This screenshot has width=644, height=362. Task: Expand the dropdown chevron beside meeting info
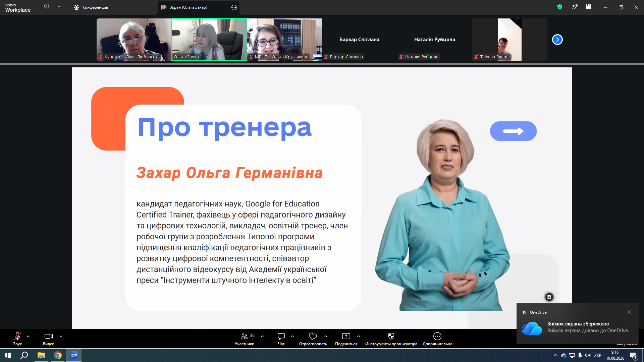tap(59, 6)
